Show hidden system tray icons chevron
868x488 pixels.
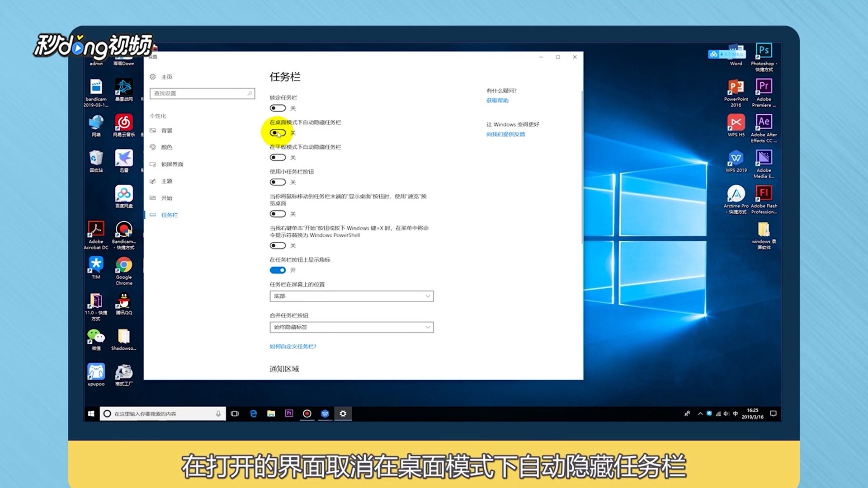click(700, 413)
